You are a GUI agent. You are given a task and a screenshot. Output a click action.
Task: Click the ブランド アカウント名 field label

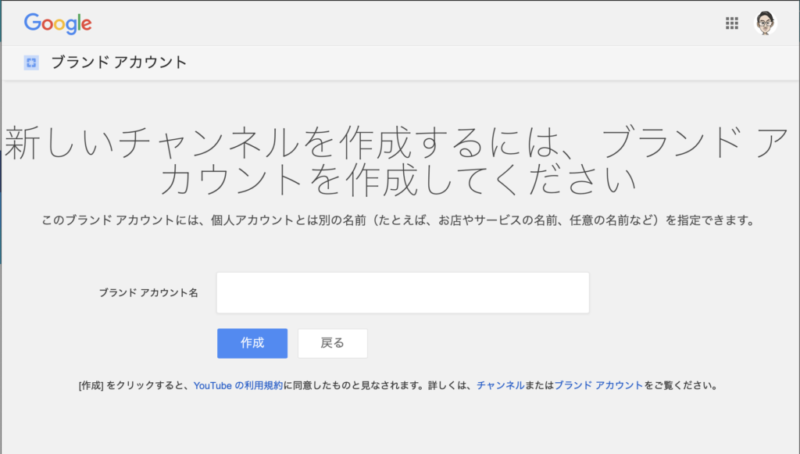pos(148,293)
